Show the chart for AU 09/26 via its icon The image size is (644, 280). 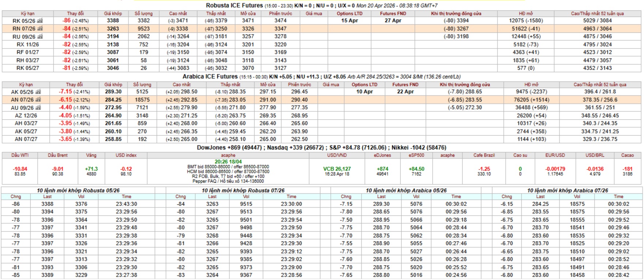click(38, 108)
